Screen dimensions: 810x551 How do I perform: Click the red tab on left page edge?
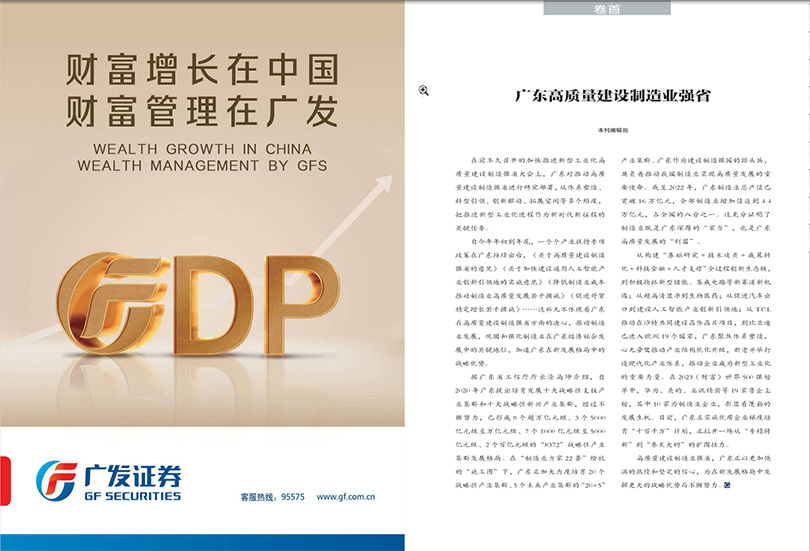coord(5,481)
